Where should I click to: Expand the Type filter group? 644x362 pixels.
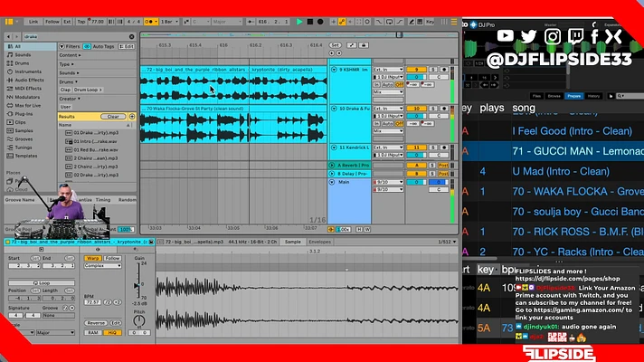(67, 64)
